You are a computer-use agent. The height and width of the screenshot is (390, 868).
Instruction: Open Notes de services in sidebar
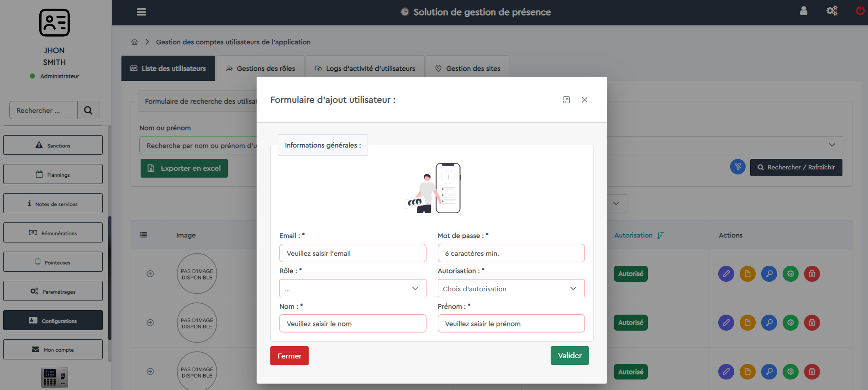click(53, 204)
